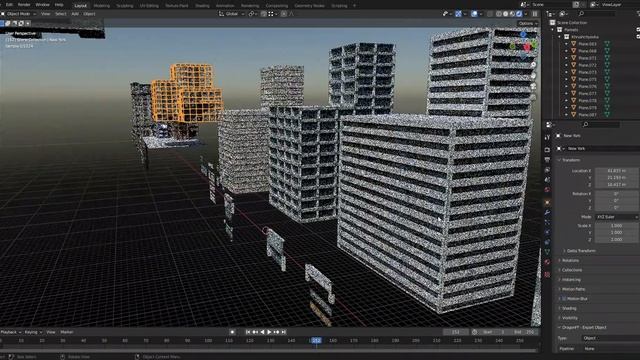Open the Modifiers wrench tab
This screenshot has width=640, height=360.
(547, 212)
